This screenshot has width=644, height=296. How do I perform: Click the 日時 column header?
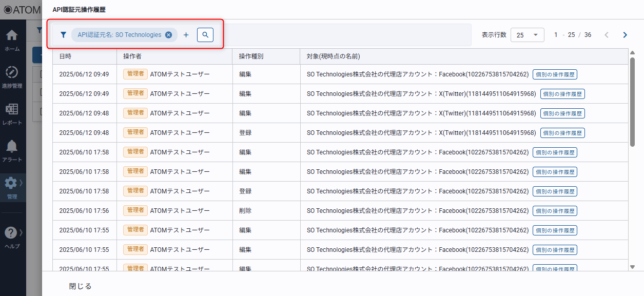66,56
